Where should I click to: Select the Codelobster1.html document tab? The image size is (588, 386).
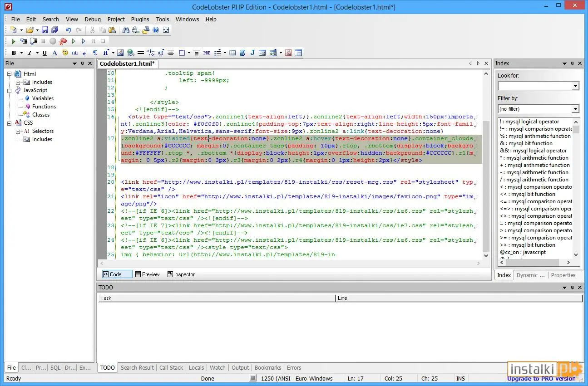coord(127,64)
